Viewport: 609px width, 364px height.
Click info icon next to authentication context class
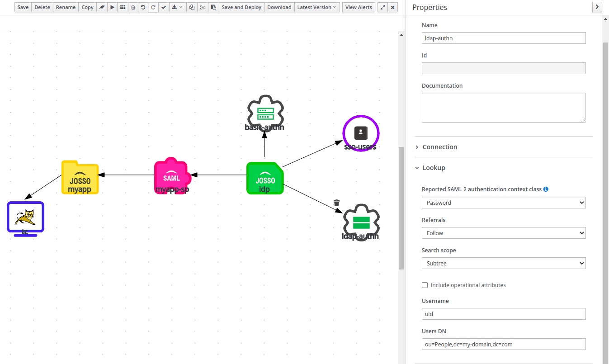pyautogui.click(x=546, y=189)
